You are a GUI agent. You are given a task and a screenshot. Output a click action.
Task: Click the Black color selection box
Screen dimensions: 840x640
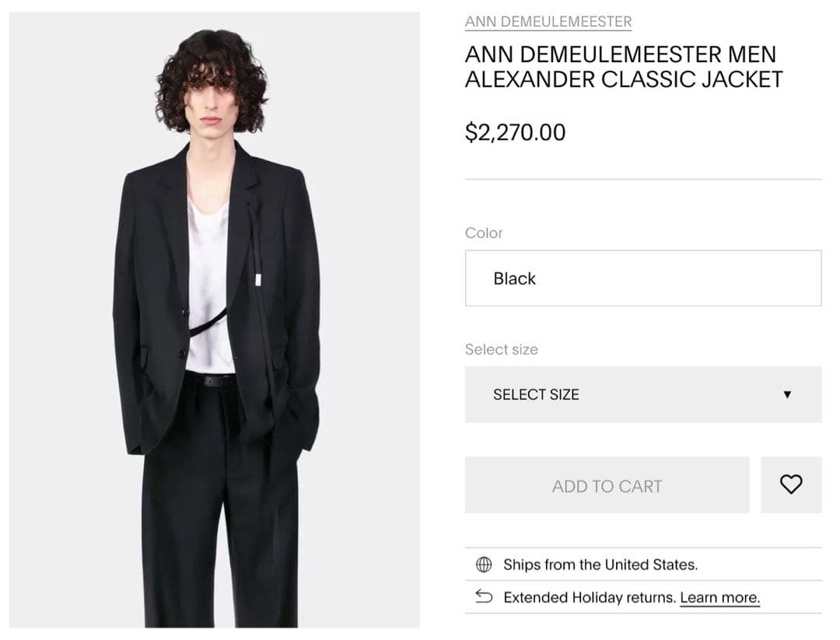pyautogui.click(x=642, y=278)
